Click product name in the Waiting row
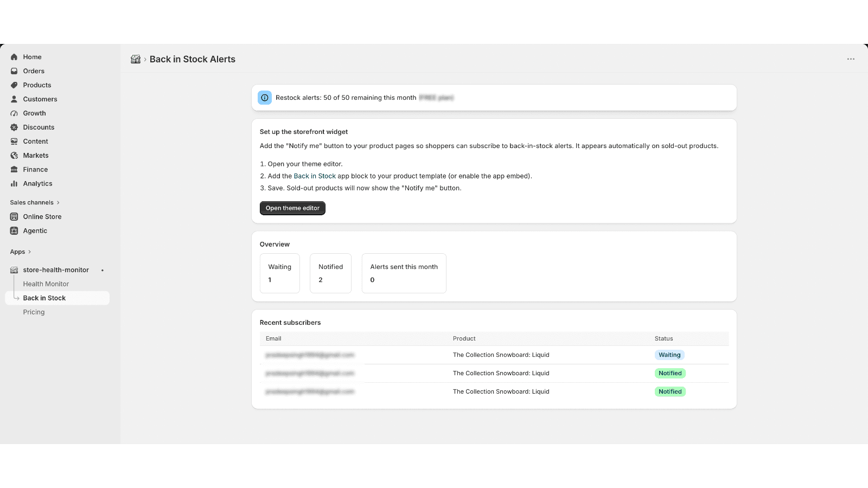 (x=501, y=355)
